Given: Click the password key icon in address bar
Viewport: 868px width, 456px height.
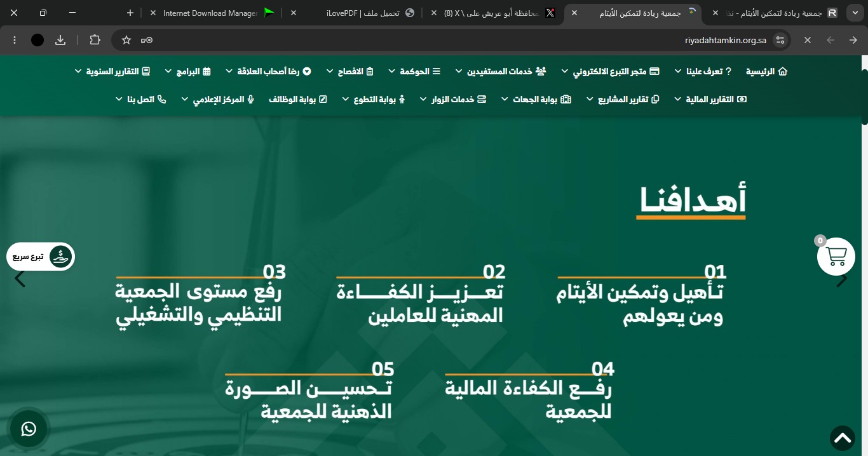Looking at the screenshot, I should pyautogui.click(x=147, y=40).
